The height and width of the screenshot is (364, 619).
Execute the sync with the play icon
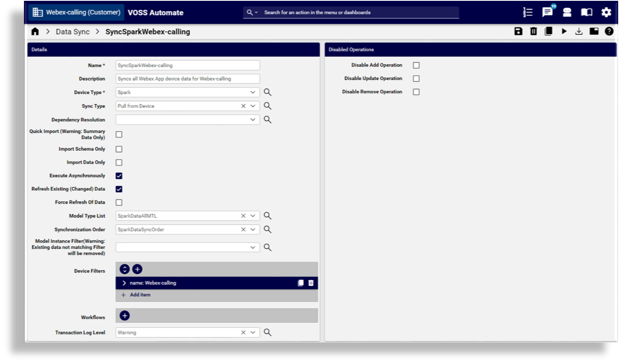(x=564, y=31)
